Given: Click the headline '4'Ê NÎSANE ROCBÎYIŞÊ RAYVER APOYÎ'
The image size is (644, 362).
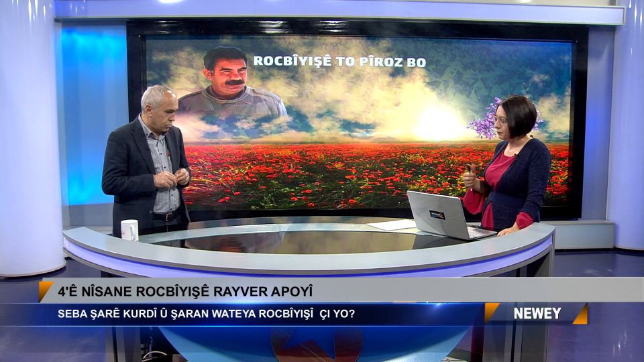Looking at the screenshot, I should [185, 292].
